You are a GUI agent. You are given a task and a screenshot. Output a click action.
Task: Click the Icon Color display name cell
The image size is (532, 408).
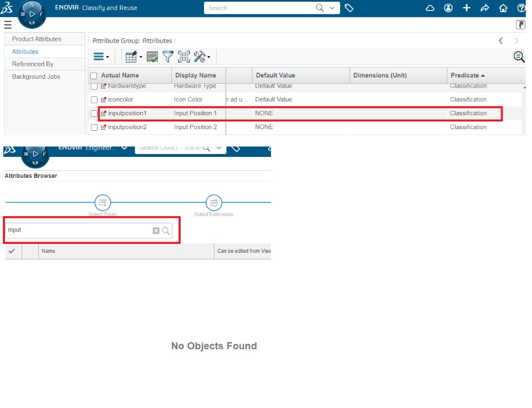pyautogui.click(x=188, y=99)
